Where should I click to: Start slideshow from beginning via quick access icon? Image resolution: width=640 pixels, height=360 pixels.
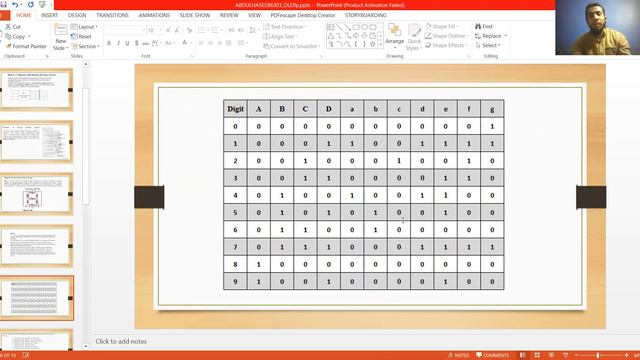[42, 4]
